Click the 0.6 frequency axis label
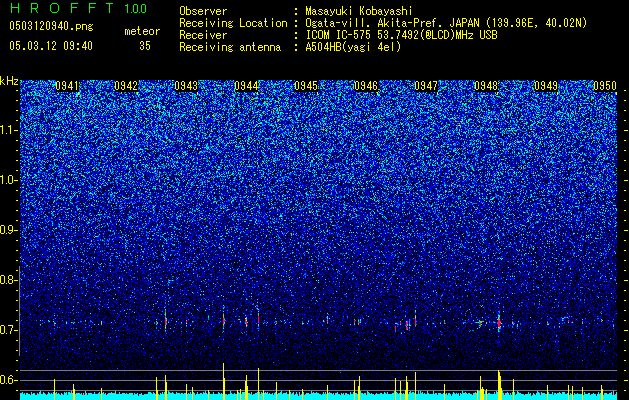 pos(7,380)
